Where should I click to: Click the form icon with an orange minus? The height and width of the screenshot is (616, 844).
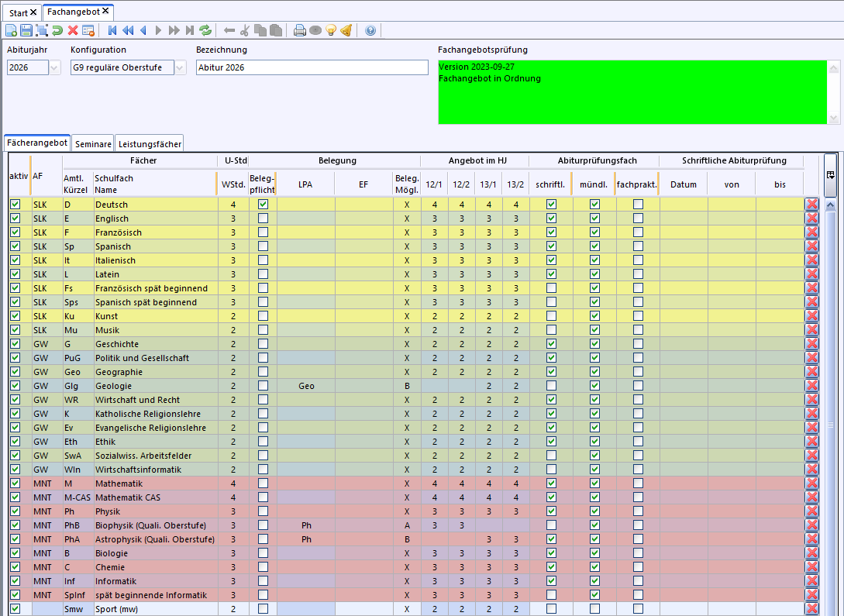(x=88, y=31)
